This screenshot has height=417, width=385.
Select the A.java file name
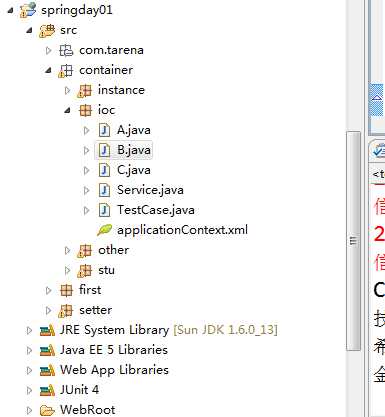pos(134,130)
